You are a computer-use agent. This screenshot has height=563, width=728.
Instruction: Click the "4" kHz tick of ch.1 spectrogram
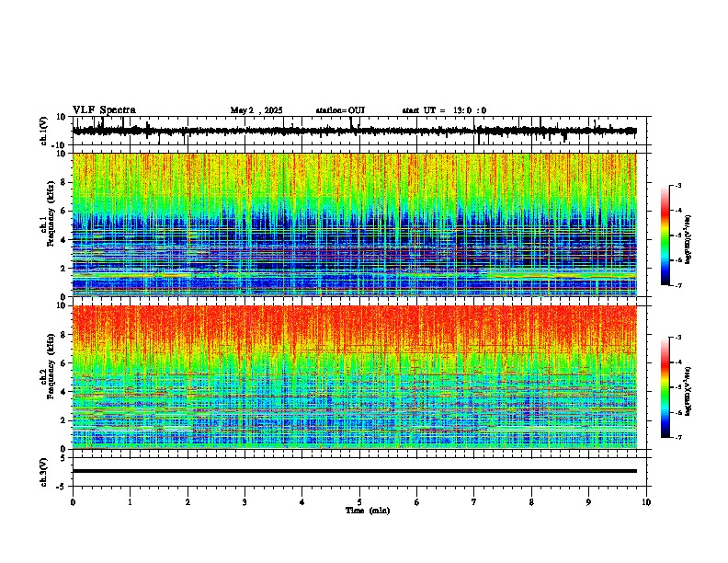pyautogui.click(x=63, y=240)
